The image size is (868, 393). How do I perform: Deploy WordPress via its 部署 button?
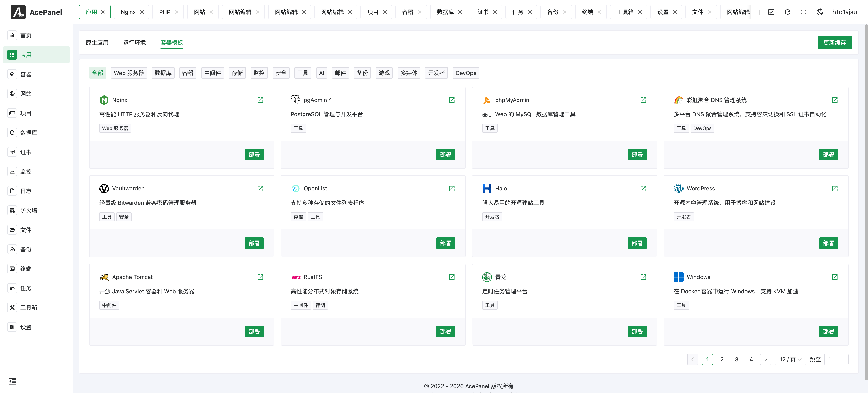(829, 243)
